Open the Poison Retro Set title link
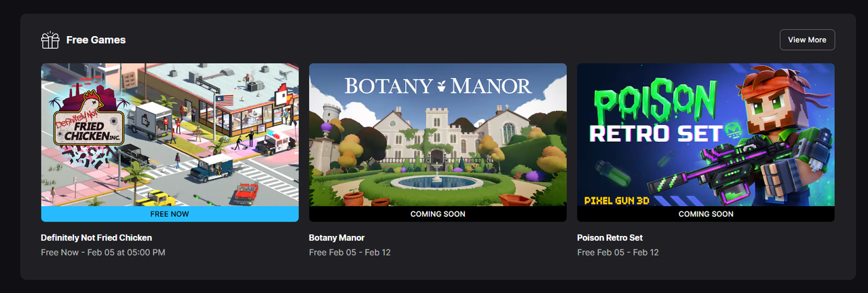 pos(610,238)
